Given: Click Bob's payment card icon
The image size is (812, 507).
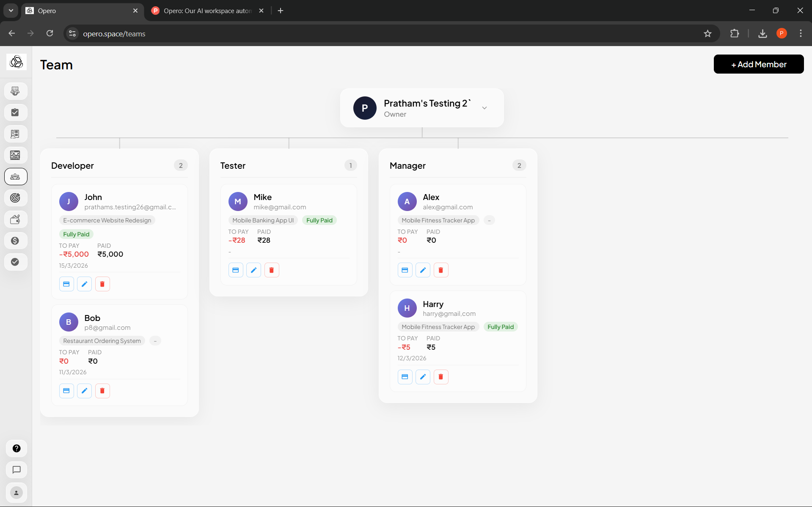Looking at the screenshot, I should pos(66,391).
